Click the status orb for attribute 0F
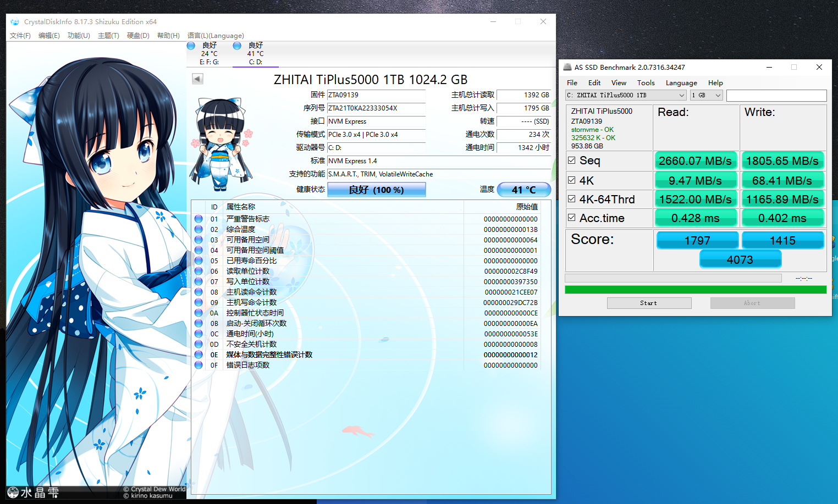The image size is (838, 504). pos(199,365)
